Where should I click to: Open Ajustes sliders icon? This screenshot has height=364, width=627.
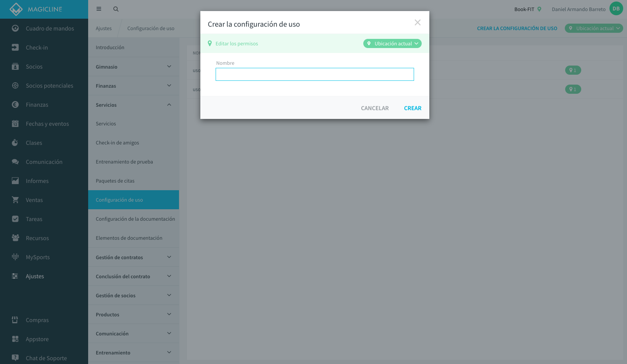[15, 276]
